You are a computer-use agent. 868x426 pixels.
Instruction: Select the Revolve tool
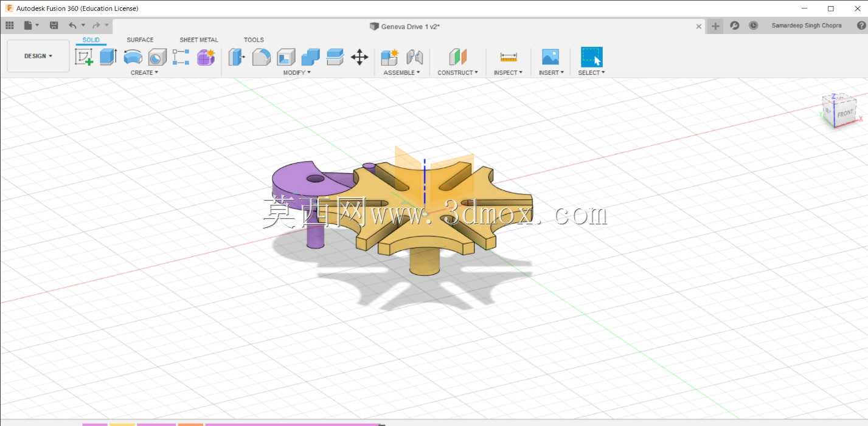tap(133, 57)
